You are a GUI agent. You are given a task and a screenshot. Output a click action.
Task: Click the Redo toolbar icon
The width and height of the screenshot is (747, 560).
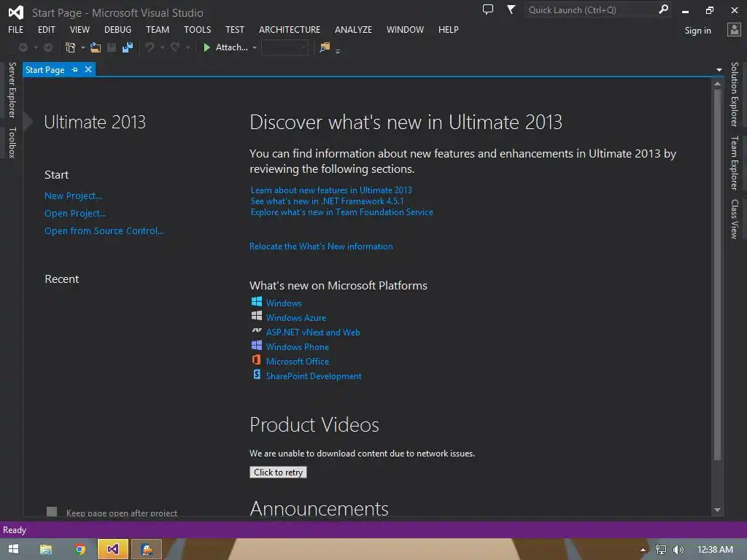click(175, 47)
